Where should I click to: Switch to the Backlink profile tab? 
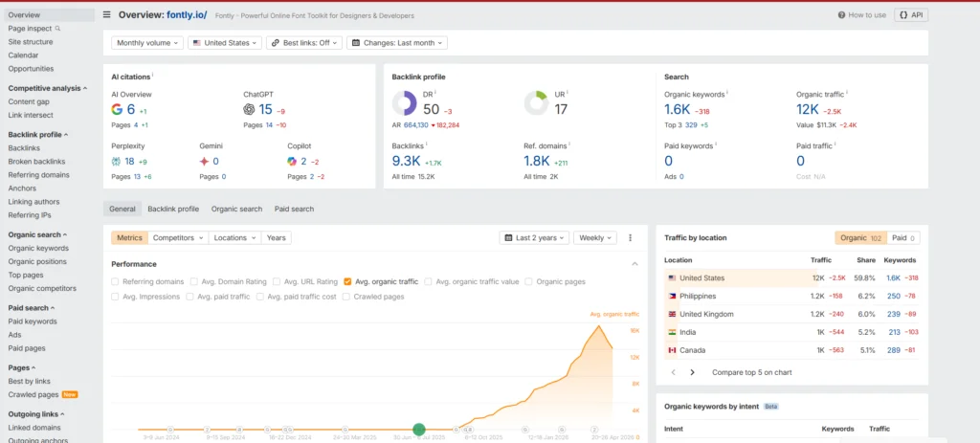click(173, 209)
